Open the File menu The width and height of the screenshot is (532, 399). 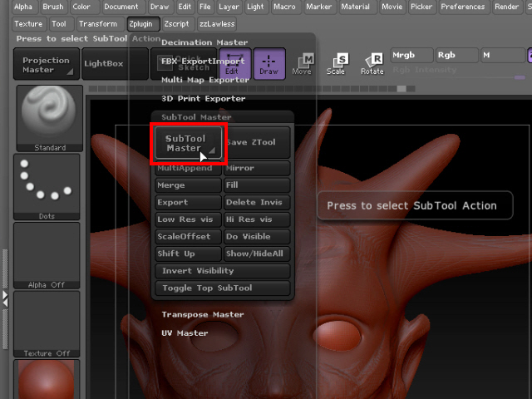pyautogui.click(x=205, y=7)
